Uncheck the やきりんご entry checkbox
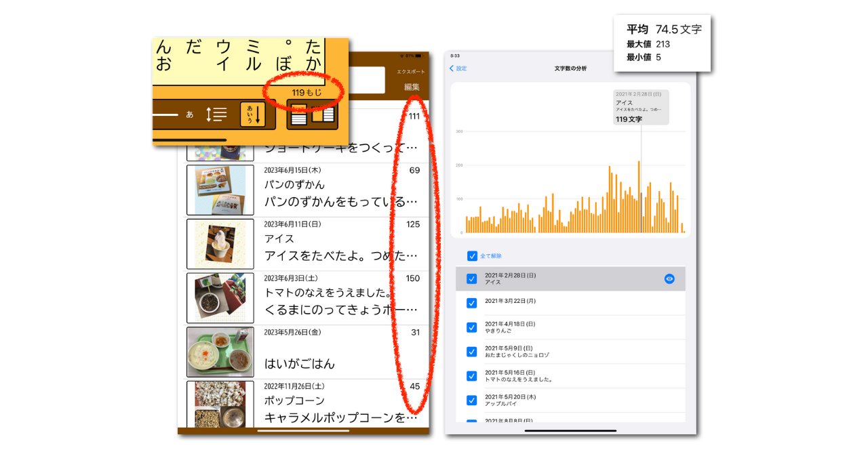Screen dimensions: 868x454 point(472,327)
